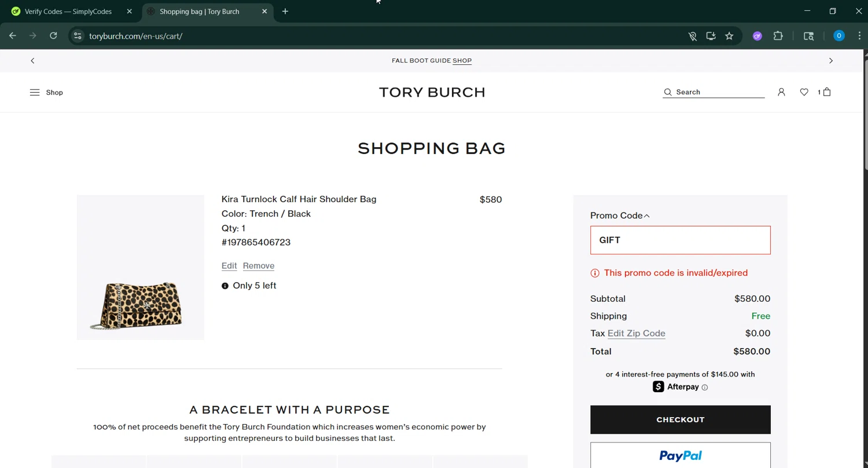This screenshot has height=468, width=868.
Task: Click the search magnifier icon
Action: (668, 92)
